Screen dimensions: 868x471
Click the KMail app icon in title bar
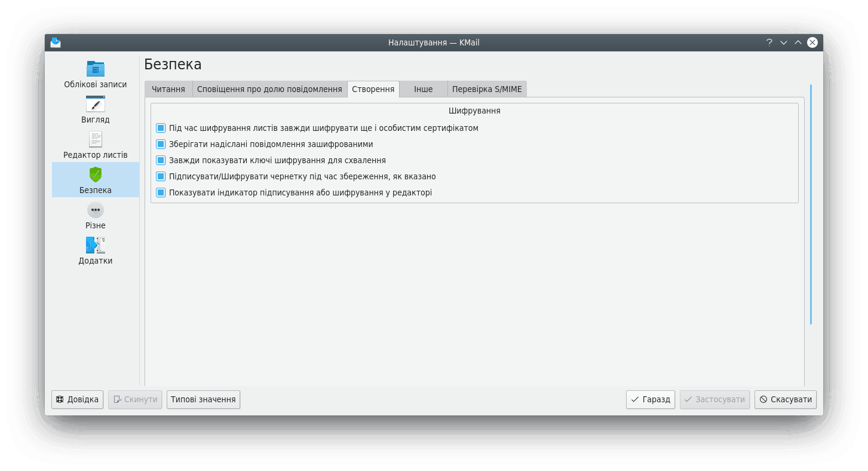56,42
